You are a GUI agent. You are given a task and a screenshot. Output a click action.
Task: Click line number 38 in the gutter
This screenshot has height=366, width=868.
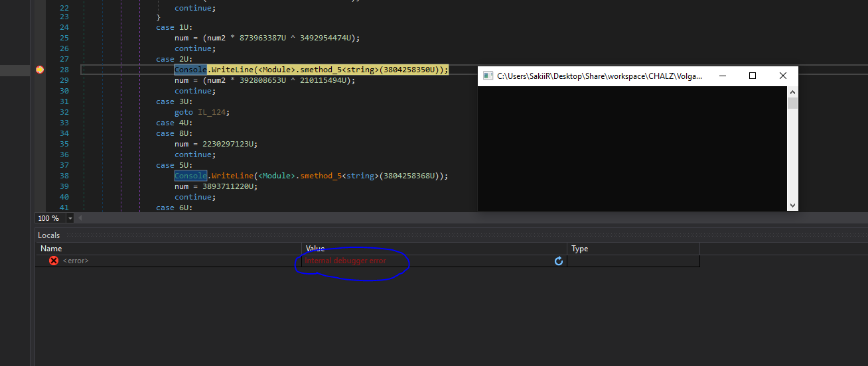coord(64,176)
